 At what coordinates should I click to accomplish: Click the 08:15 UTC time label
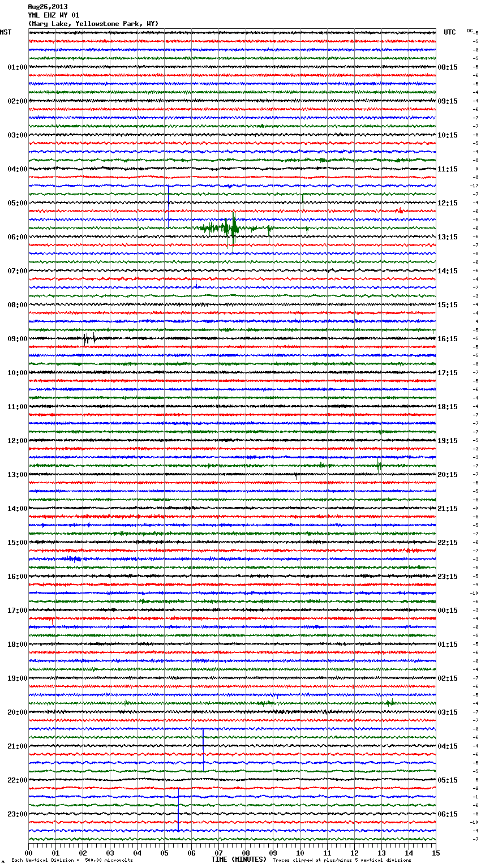click(448, 67)
